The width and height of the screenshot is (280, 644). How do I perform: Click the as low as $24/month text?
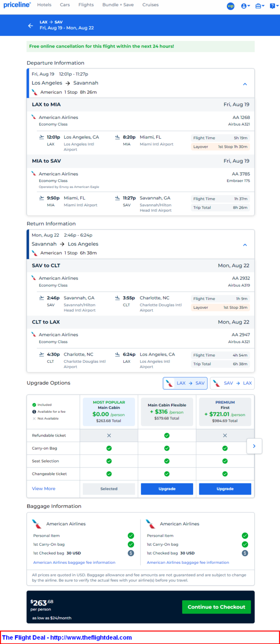click(x=52, y=618)
